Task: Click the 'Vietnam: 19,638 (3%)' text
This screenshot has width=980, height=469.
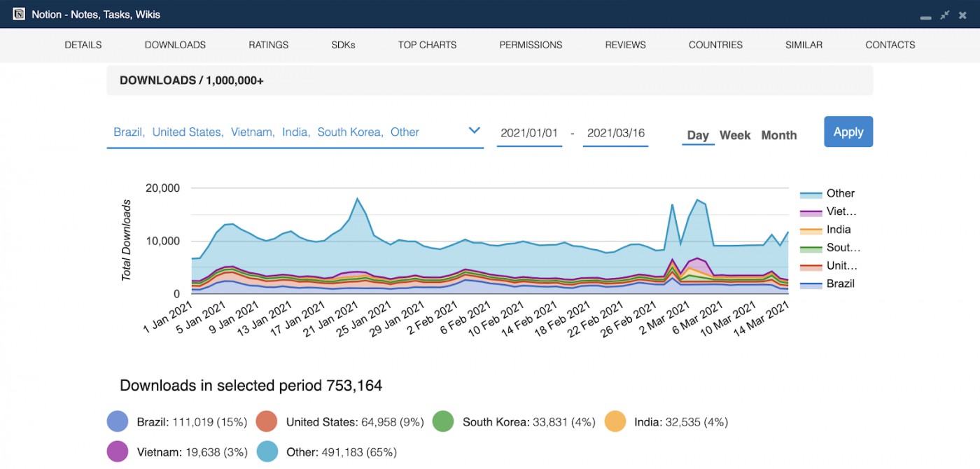Action: [192, 452]
